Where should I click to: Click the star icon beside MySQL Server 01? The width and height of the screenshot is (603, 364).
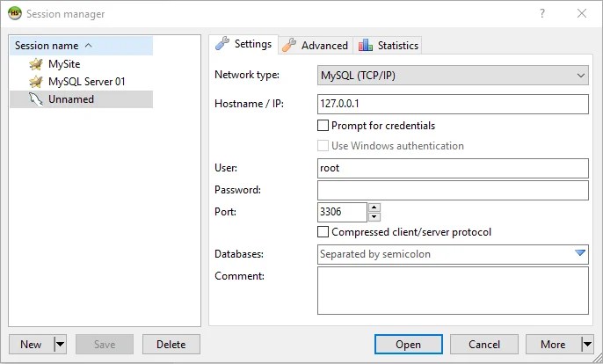tap(36, 82)
